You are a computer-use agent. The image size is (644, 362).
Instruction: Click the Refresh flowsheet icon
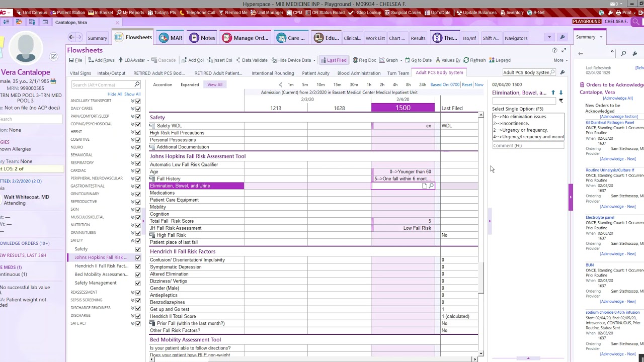[x=474, y=60]
